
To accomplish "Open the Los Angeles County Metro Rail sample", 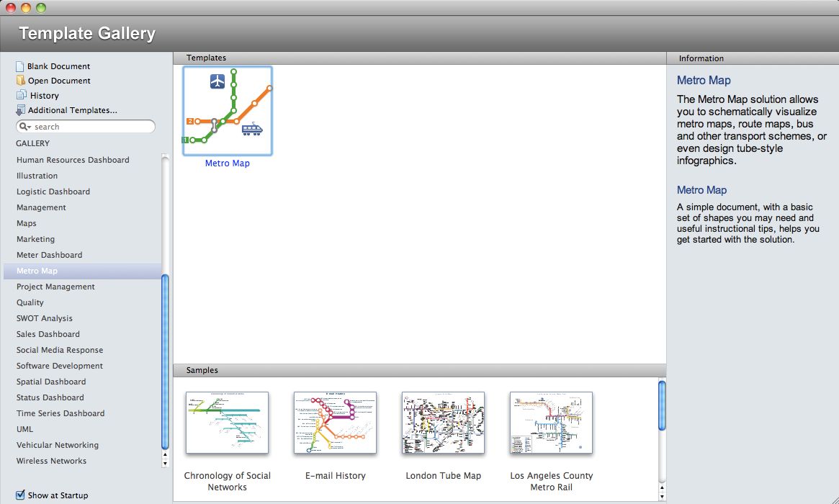I will (551, 423).
